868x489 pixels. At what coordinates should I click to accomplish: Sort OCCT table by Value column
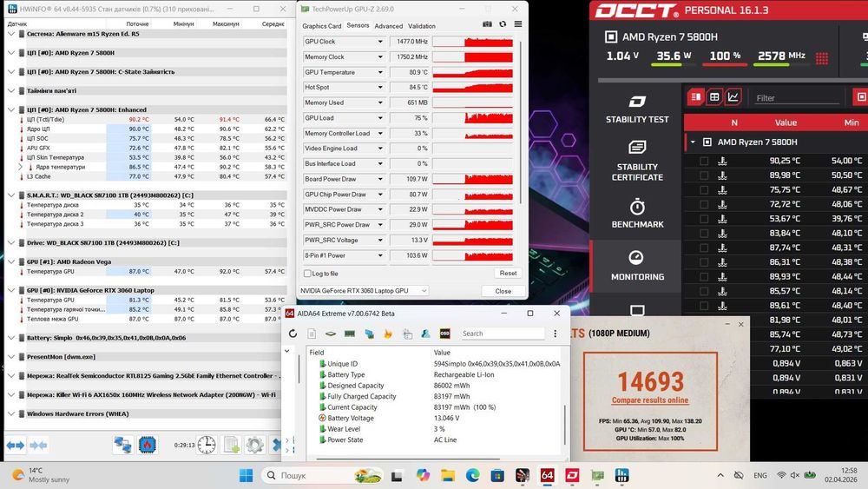(x=786, y=122)
